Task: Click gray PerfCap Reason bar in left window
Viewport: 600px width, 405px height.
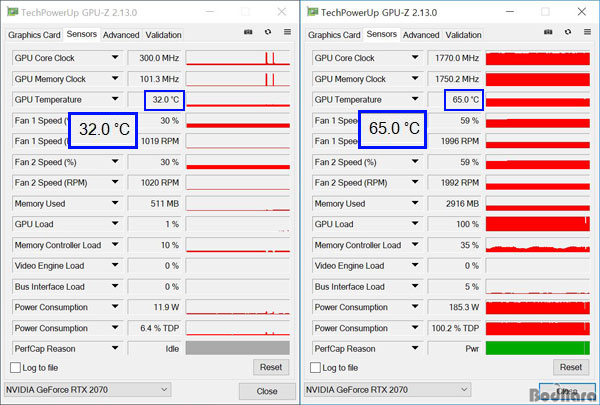Action: [238, 348]
